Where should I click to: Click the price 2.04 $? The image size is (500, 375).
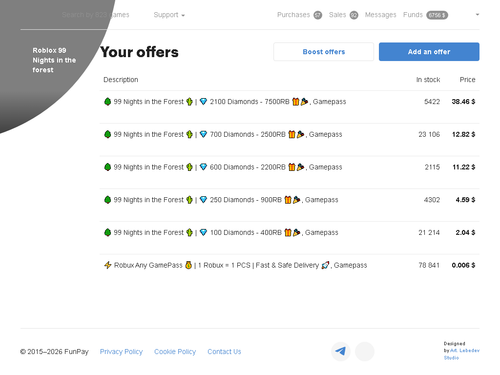click(465, 232)
